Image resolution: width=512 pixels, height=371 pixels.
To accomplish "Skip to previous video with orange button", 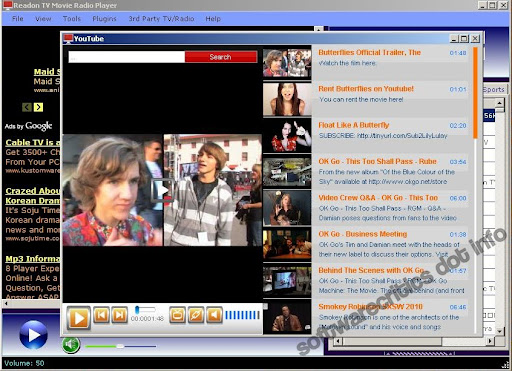I will tap(101, 315).
